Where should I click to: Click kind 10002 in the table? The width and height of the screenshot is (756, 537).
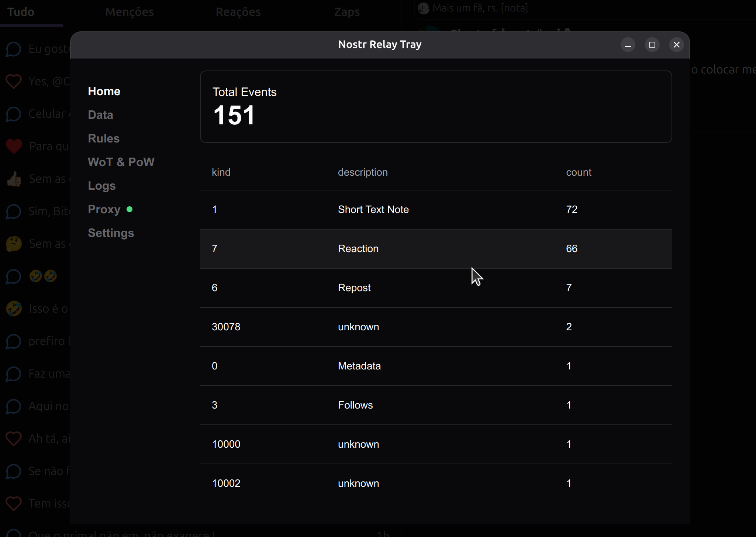coord(226,483)
